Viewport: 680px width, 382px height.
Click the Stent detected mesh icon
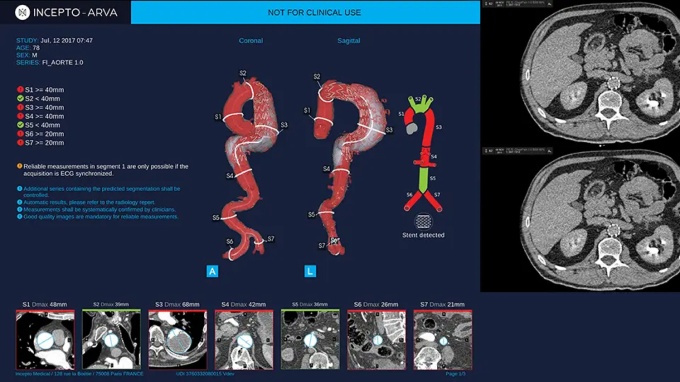pyautogui.click(x=423, y=222)
